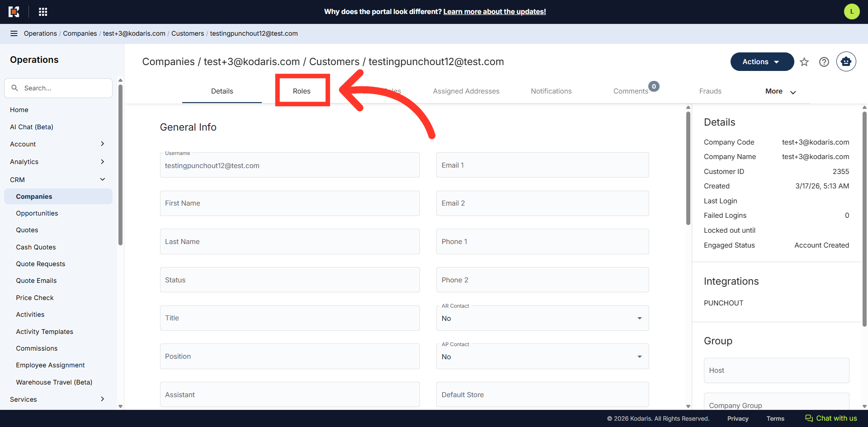The width and height of the screenshot is (868, 427).
Task: Click the search magnifier icon in sidebar
Action: pos(15,88)
